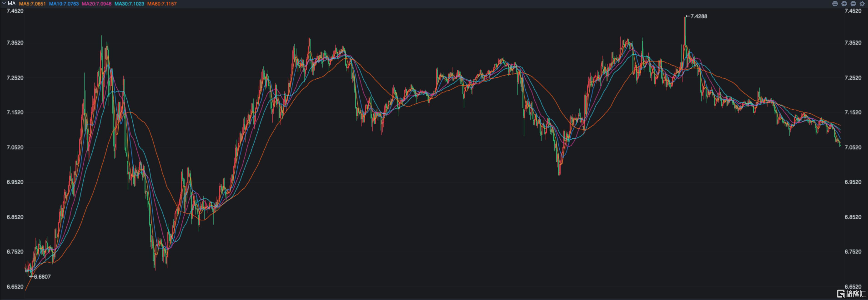868x300 pixels.
Task: Toggle the orange MA5 legend item
Action: (x=32, y=4)
